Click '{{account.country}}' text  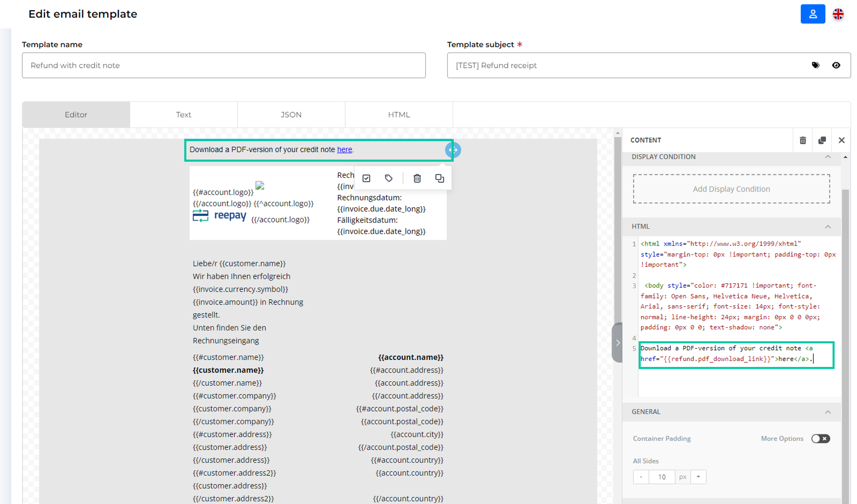[409, 473]
